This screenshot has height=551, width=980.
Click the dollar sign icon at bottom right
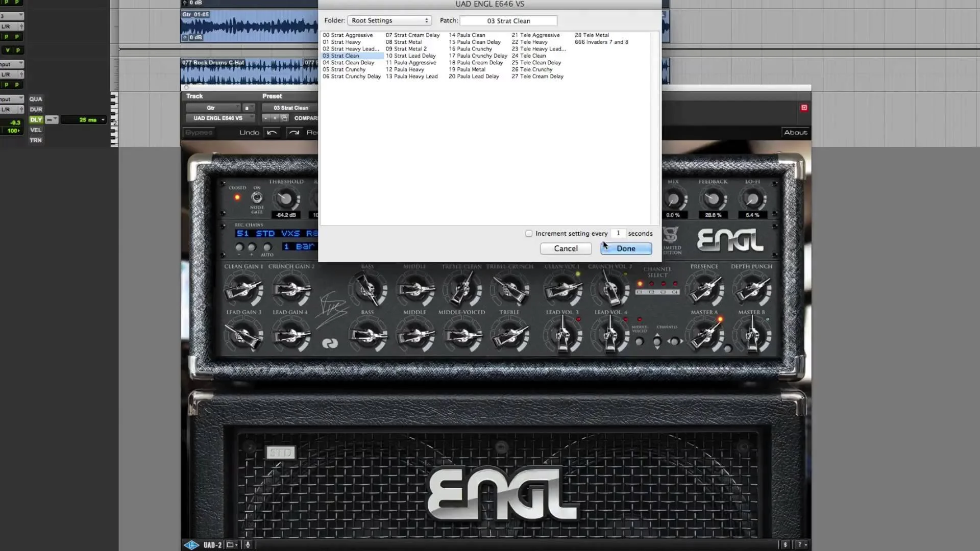point(785,544)
